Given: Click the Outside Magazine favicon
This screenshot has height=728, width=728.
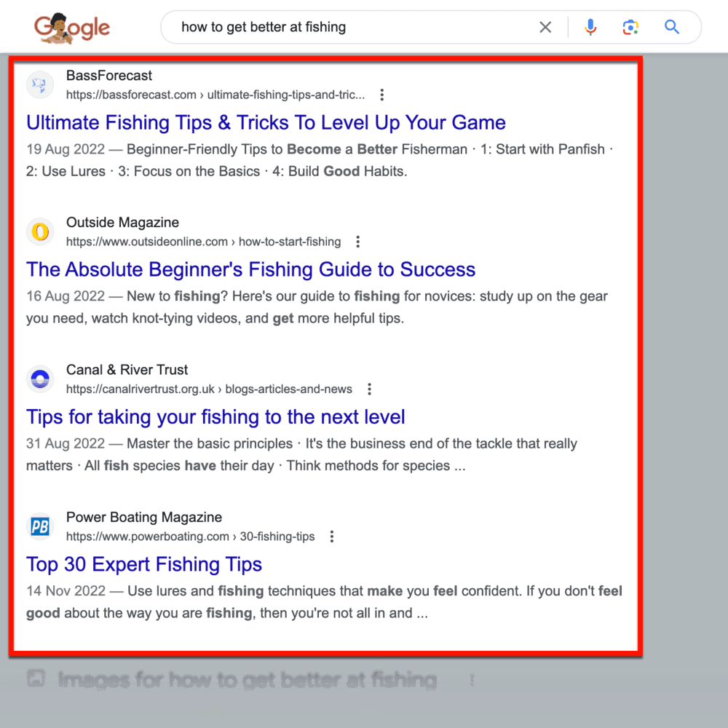Looking at the screenshot, I should coord(40,232).
